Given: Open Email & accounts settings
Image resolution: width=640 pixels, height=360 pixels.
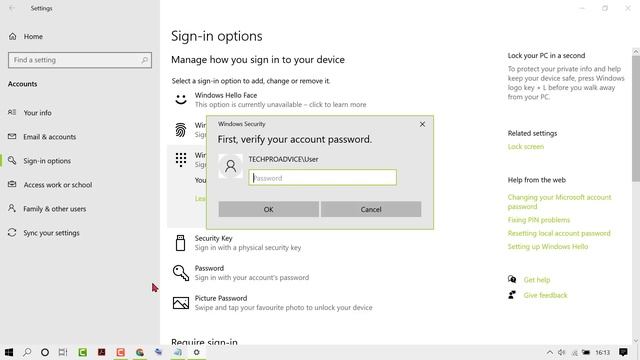Looking at the screenshot, I should click(x=49, y=137).
